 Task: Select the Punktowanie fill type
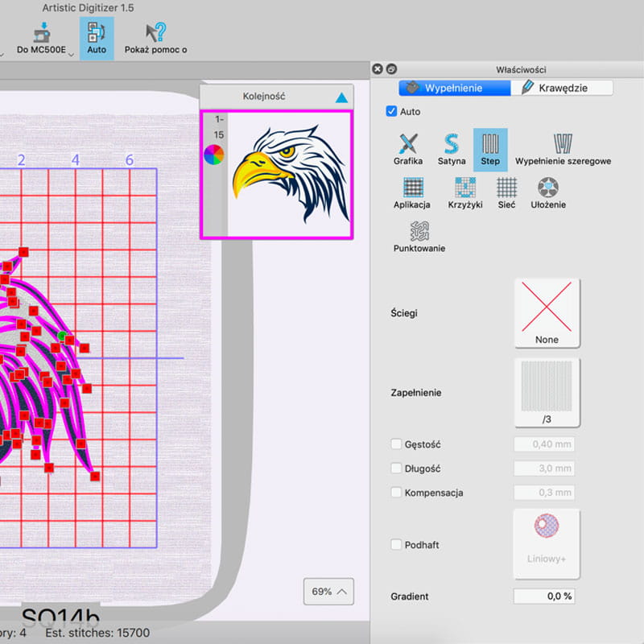[419, 237]
